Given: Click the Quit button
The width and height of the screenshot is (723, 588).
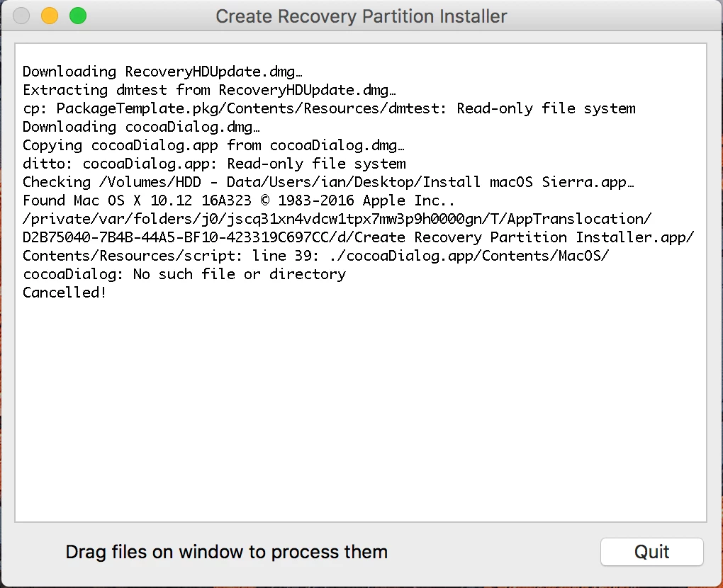Looking at the screenshot, I should (x=651, y=552).
